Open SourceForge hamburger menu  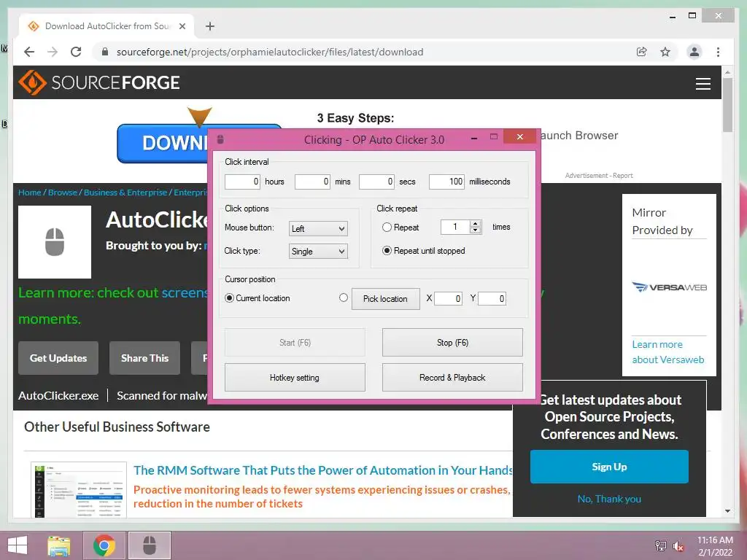703,83
